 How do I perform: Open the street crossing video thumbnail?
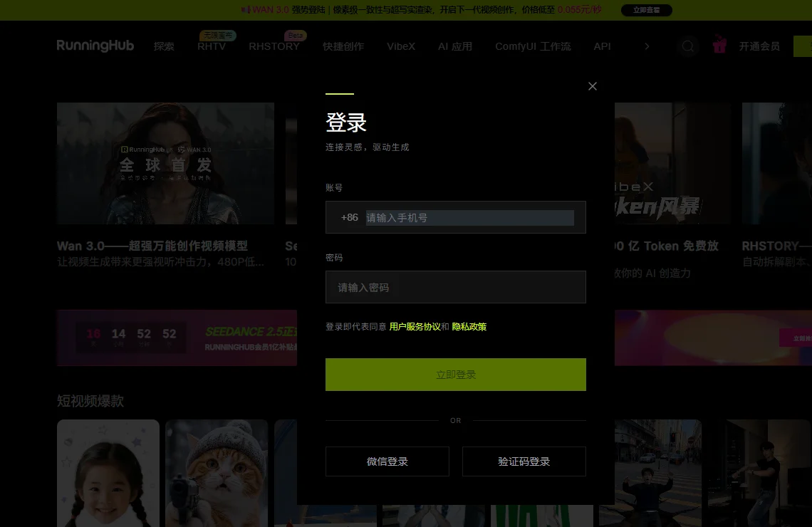click(x=650, y=473)
